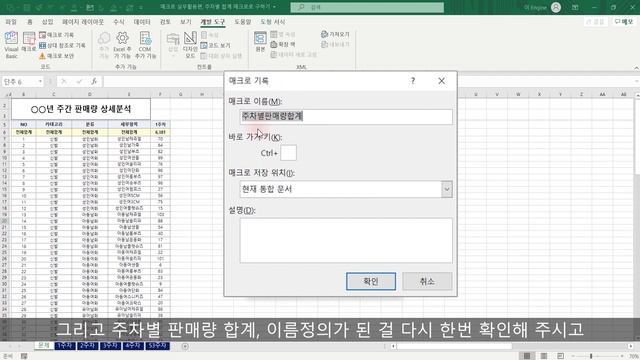Switch to the 수식 ribbon tab
The height and width of the screenshot is (360, 640).
tap(119, 22)
